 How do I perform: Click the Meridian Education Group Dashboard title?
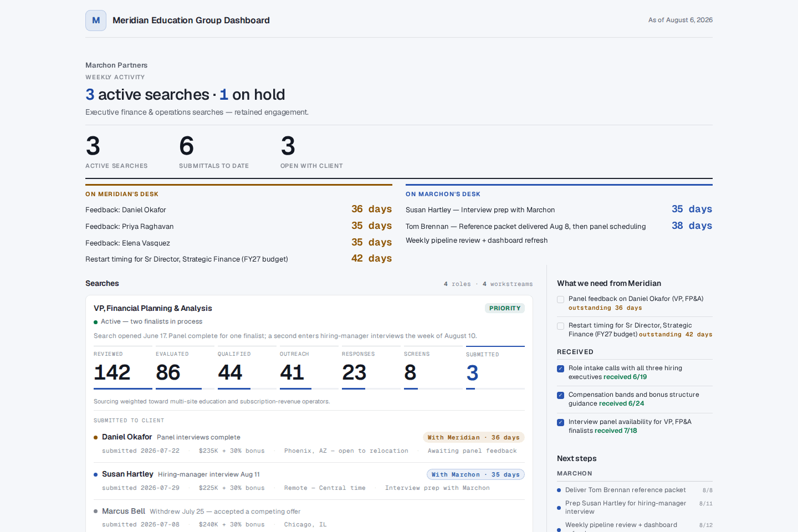pyautogui.click(x=191, y=21)
